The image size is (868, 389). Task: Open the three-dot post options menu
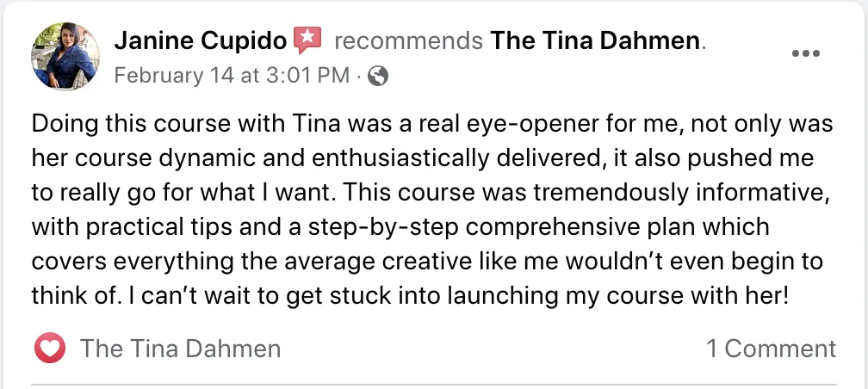coord(806,53)
